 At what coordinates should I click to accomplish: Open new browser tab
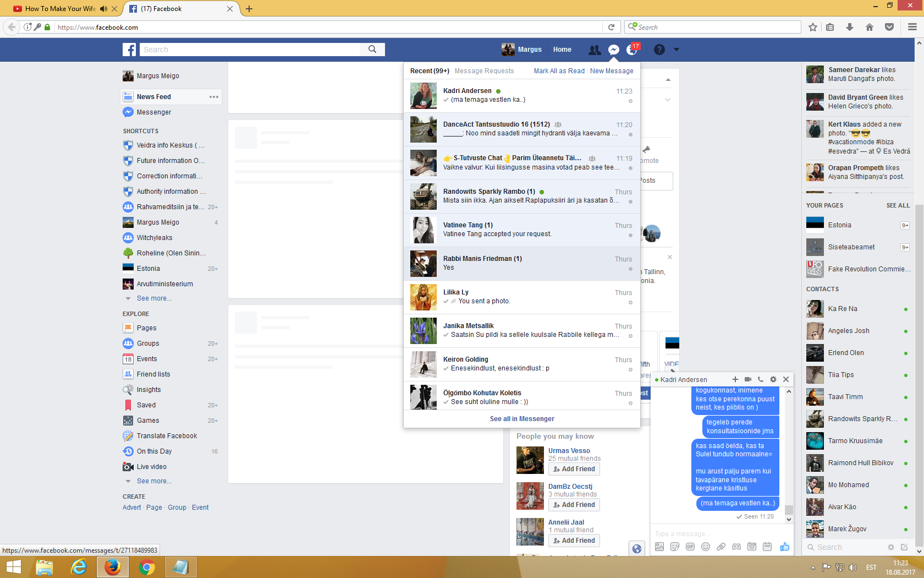click(x=249, y=9)
